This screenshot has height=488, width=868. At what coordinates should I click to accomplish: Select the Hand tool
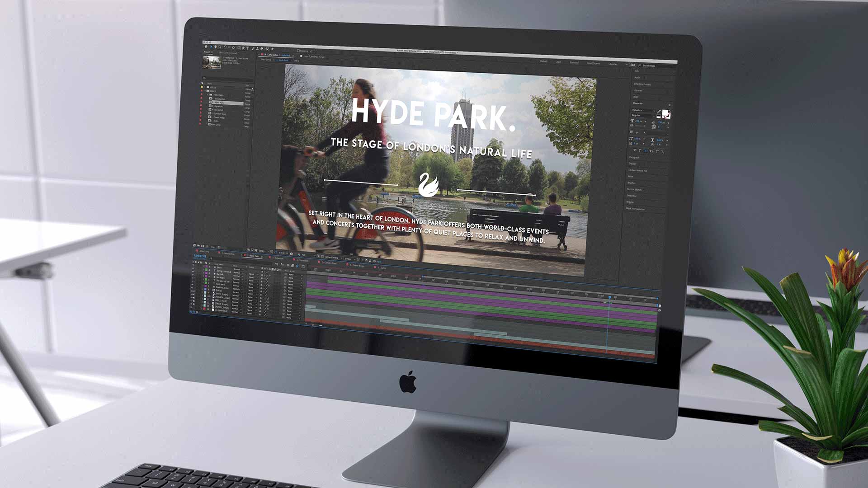215,47
